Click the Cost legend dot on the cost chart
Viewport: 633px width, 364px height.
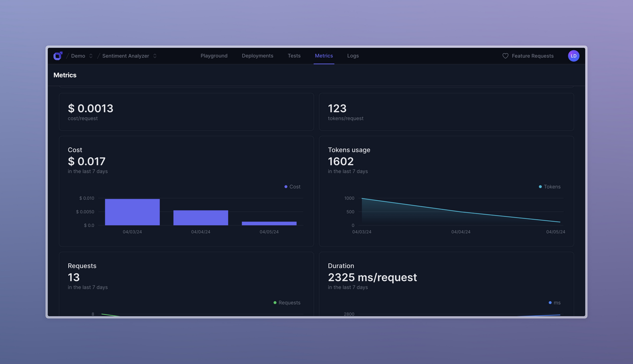click(x=285, y=186)
